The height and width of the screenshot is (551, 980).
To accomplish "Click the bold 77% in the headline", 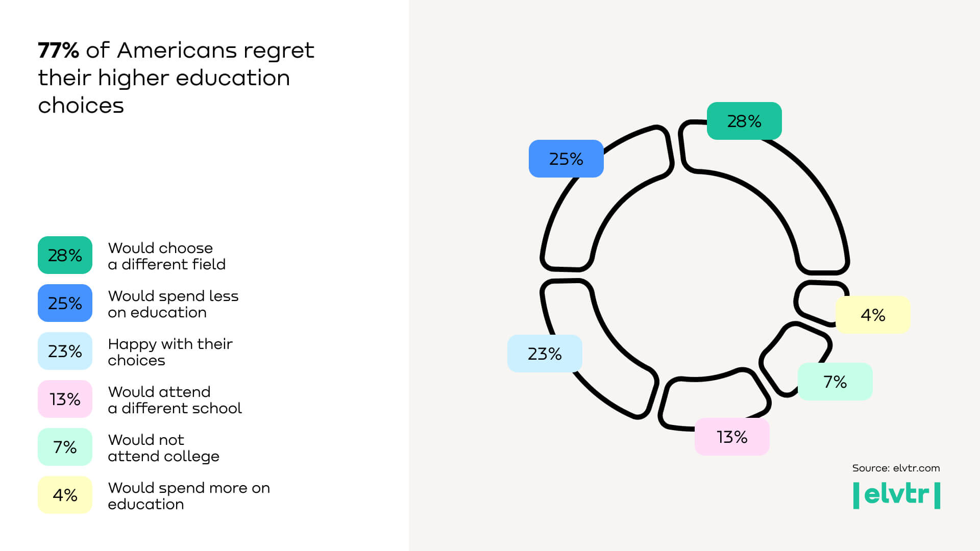I will 58,51.
